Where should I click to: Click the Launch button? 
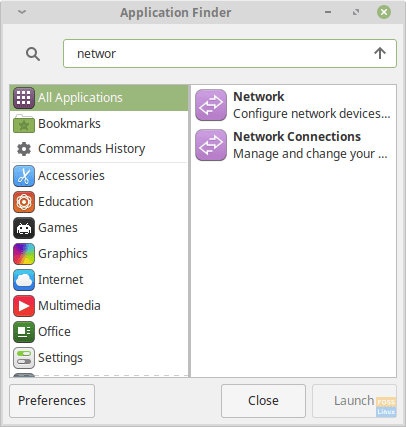pyautogui.click(x=354, y=401)
